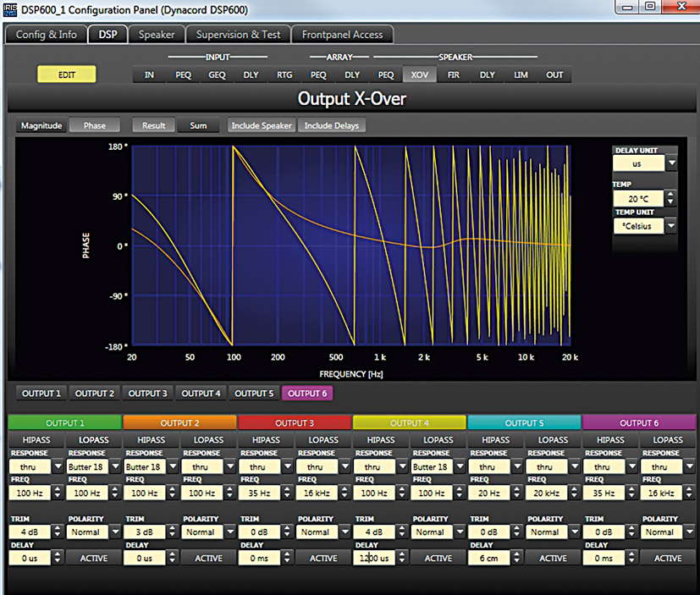Step Output 5 hipass 20 Hz frequency
This screenshot has width=700, height=595.
click(x=517, y=493)
